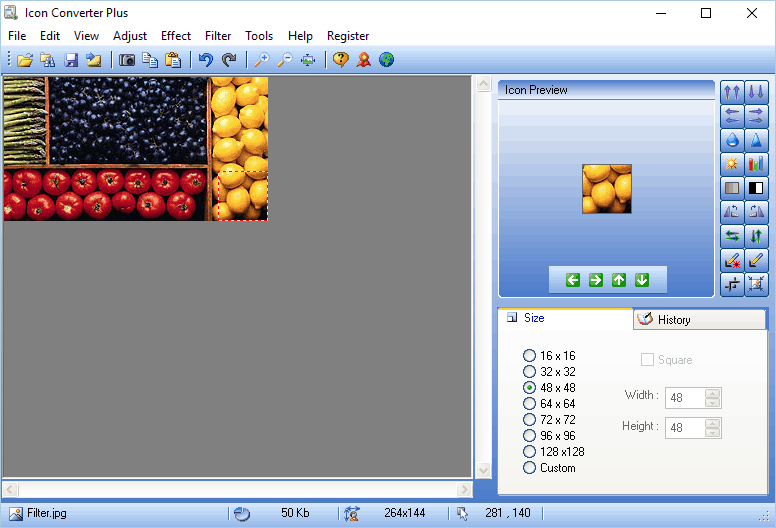Increase Width with the up stepper arrow

pyautogui.click(x=712, y=393)
